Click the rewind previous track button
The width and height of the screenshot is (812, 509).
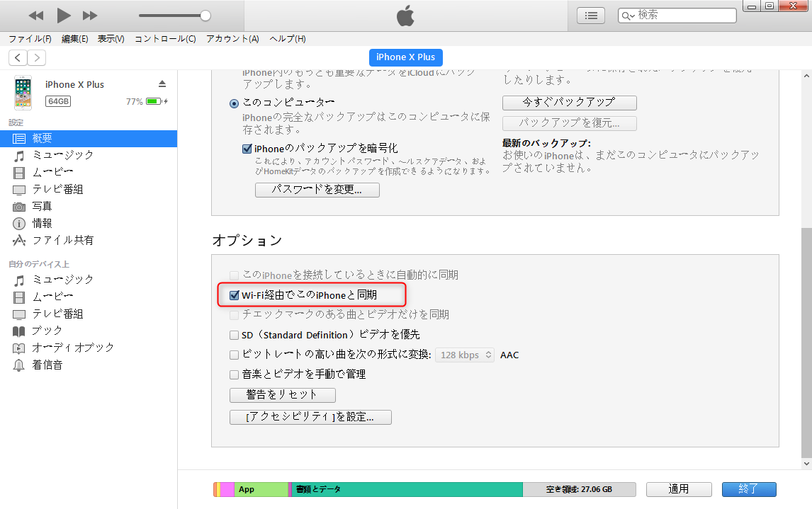pyautogui.click(x=35, y=16)
